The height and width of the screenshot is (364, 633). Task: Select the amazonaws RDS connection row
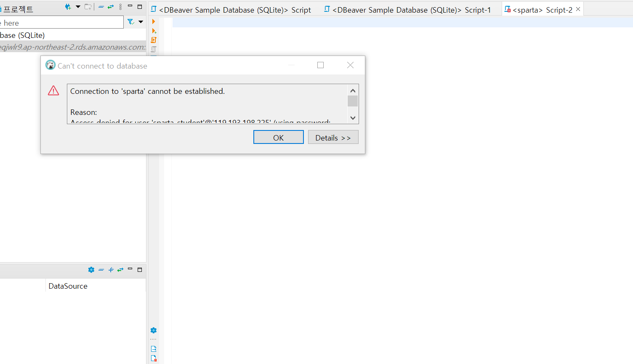[73, 47]
